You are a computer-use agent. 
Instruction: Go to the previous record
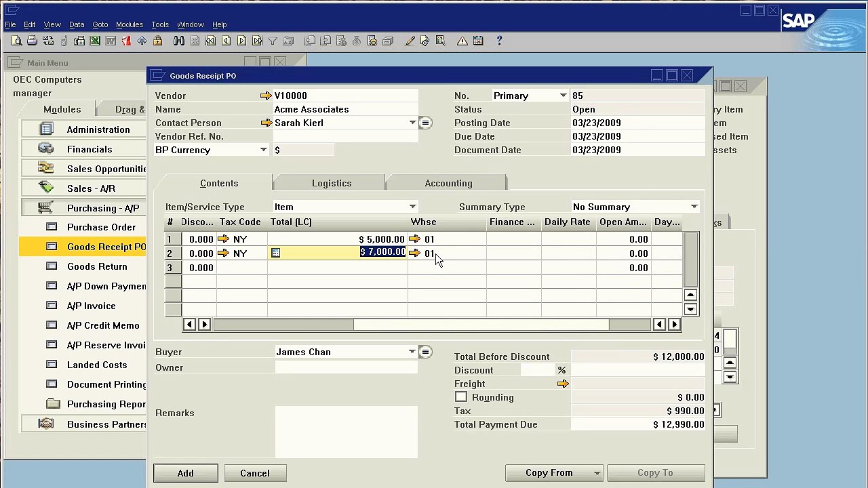pyautogui.click(x=226, y=41)
